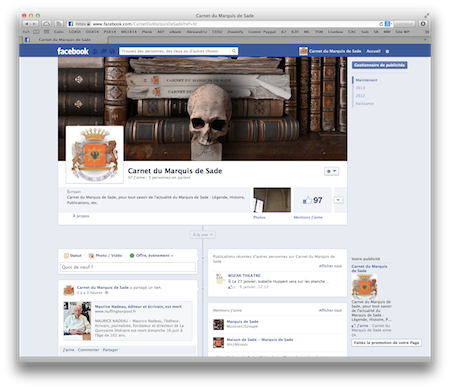Open the 'À la une' dropdown
The height and width of the screenshot is (389, 450).
click(202, 235)
